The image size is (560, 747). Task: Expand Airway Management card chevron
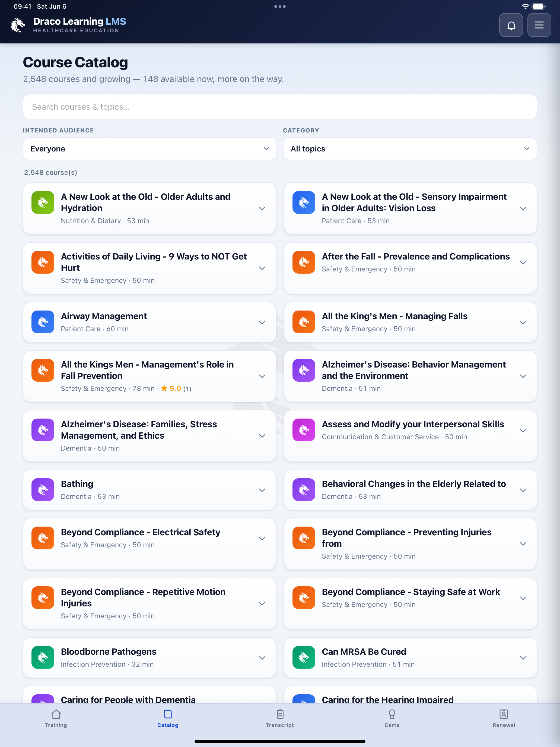pos(262,322)
